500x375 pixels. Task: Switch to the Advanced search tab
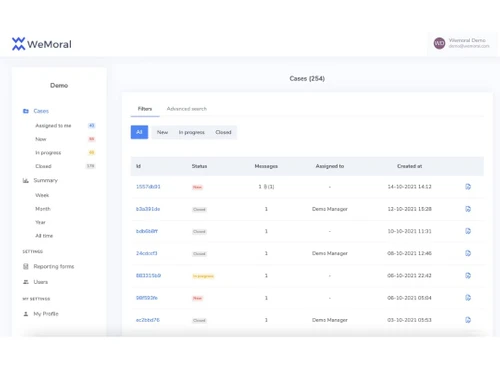pyautogui.click(x=187, y=109)
